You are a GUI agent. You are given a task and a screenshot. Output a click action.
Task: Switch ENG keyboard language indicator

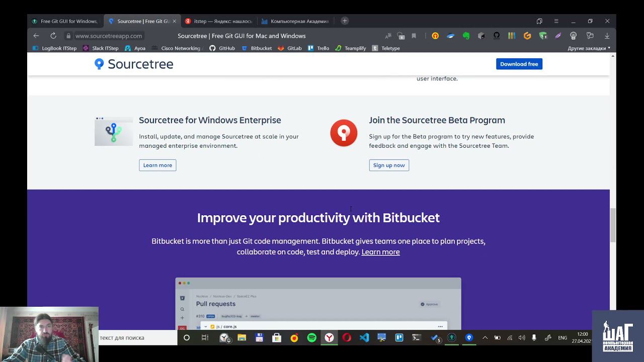click(x=562, y=338)
